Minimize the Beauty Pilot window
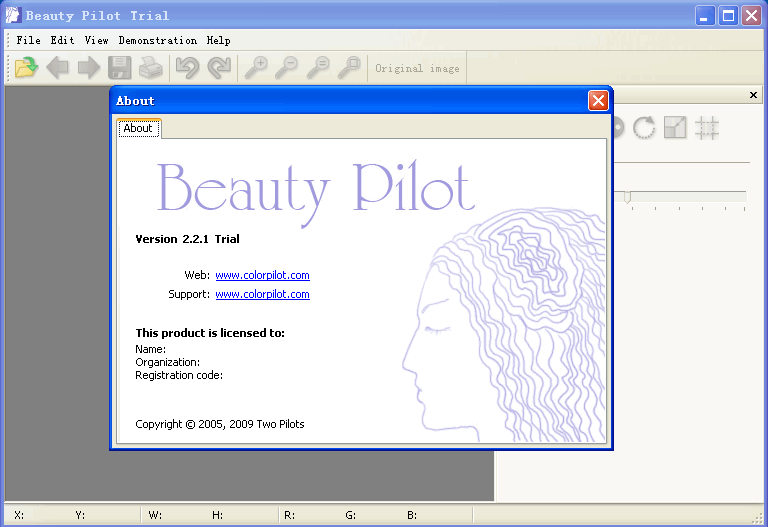 [x=704, y=16]
